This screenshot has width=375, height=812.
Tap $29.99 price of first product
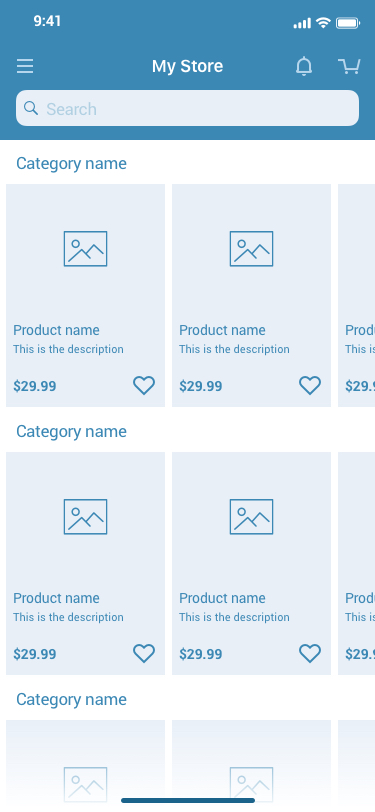click(x=35, y=386)
